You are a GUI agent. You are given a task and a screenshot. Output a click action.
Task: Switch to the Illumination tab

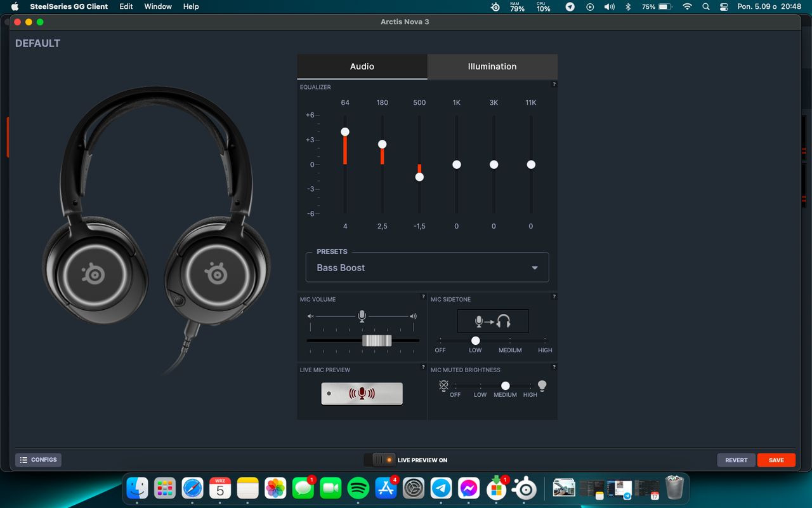[492, 67]
